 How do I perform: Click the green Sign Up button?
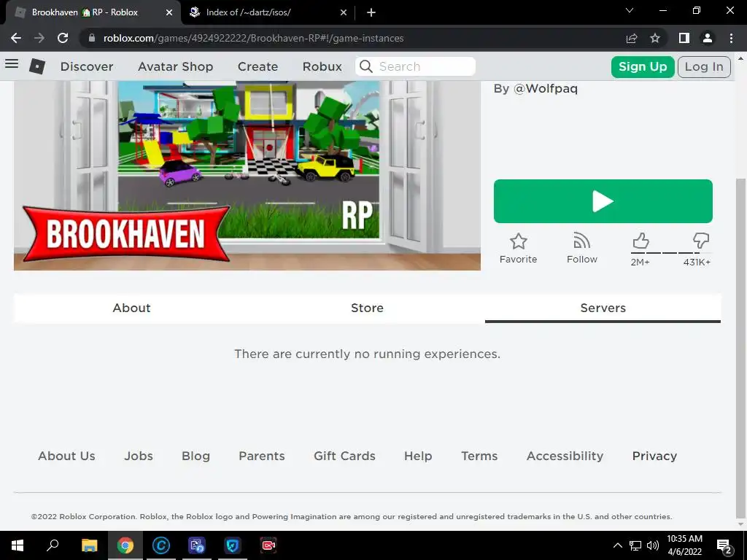point(643,66)
